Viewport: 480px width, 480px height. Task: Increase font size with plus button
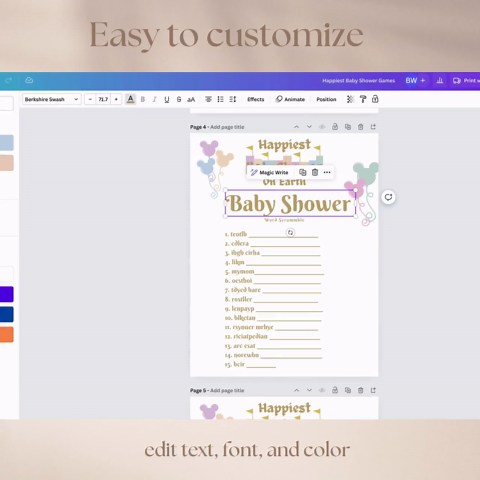click(x=116, y=99)
